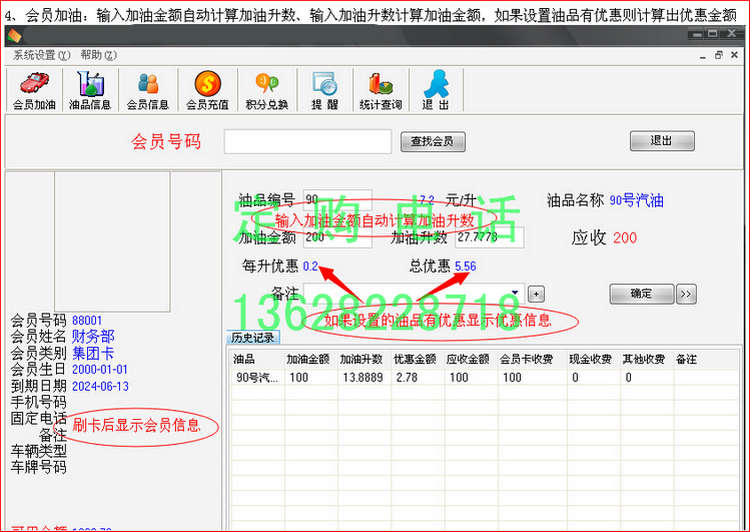The image size is (750, 532).
Task: Click the 加油升数 field showing 27.7778
Action: tap(489, 237)
